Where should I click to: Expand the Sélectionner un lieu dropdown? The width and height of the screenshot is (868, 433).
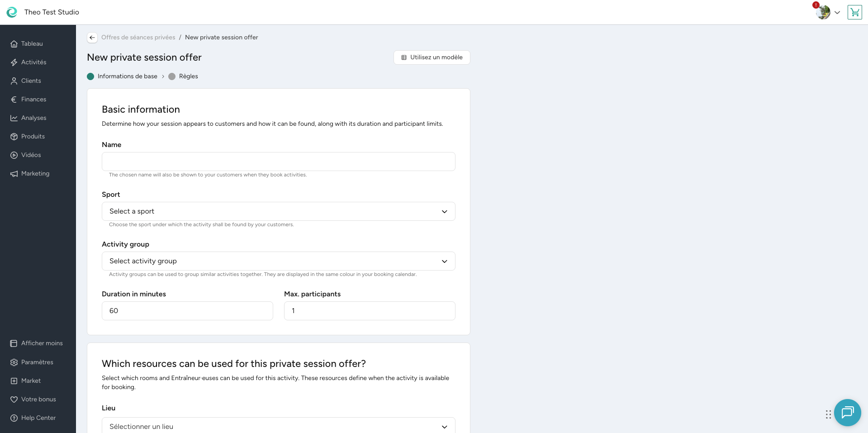[x=278, y=426]
